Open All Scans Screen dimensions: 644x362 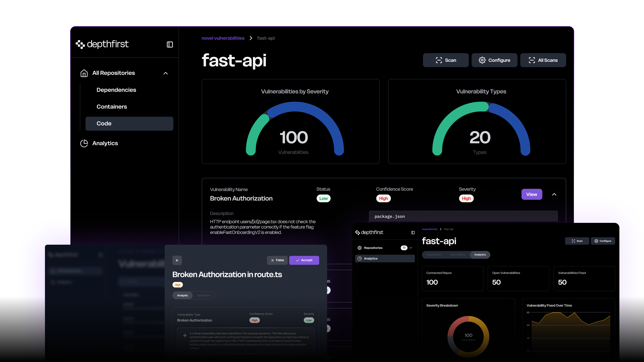543,60
